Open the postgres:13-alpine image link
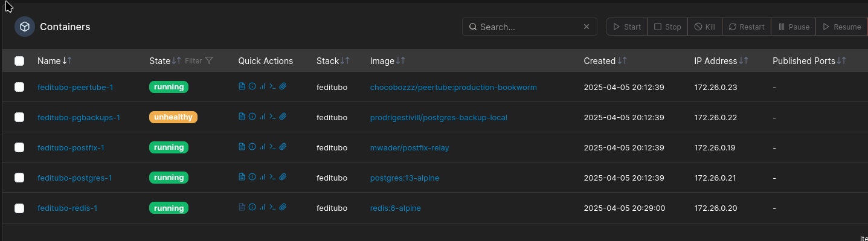 point(405,178)
